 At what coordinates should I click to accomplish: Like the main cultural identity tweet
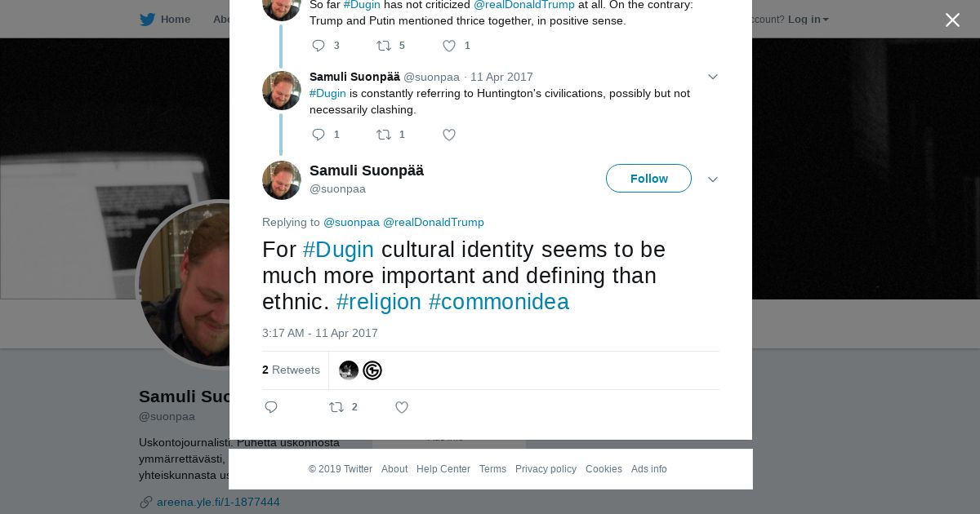point(402,407)
